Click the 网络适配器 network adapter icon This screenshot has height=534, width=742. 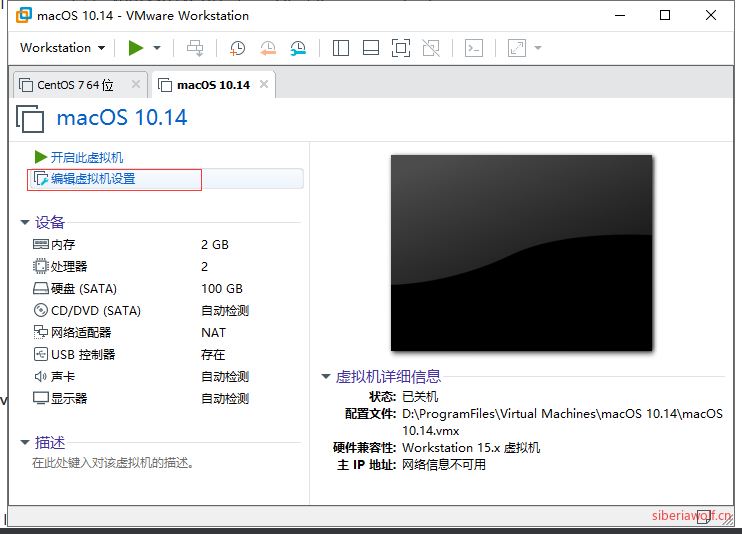[x=41, y=332]
